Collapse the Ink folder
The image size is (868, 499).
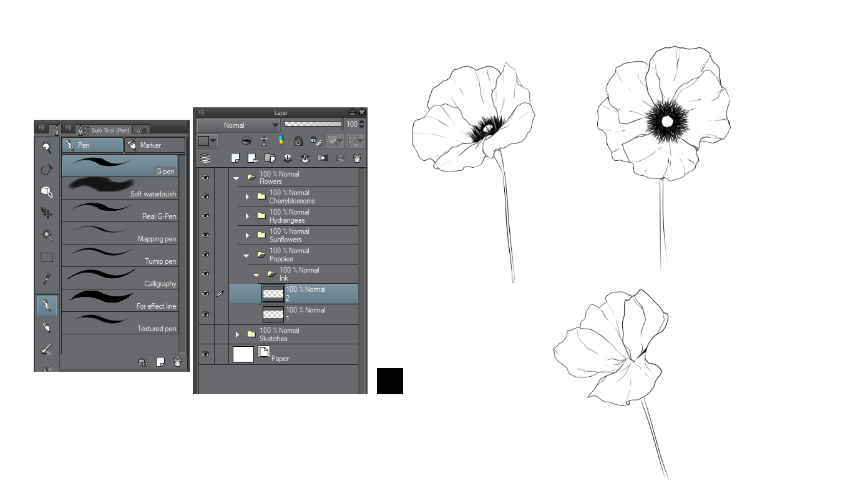(256, 275)
